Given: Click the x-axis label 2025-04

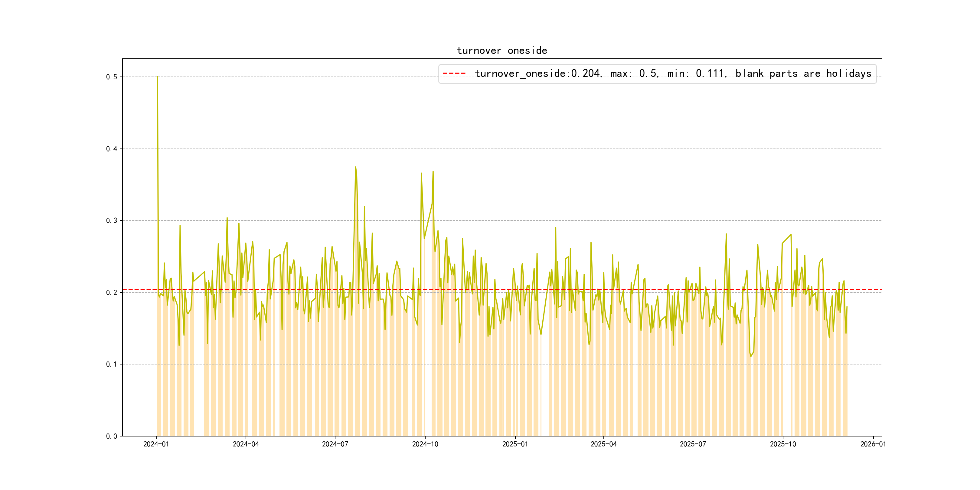Looking at the screenshot, I should (603, 444).
